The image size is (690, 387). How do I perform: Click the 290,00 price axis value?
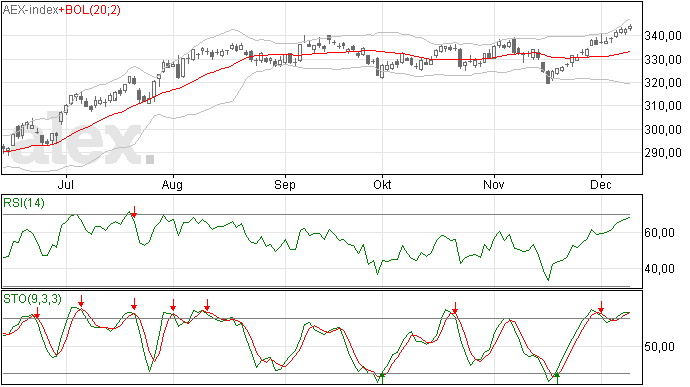(663, 153)
